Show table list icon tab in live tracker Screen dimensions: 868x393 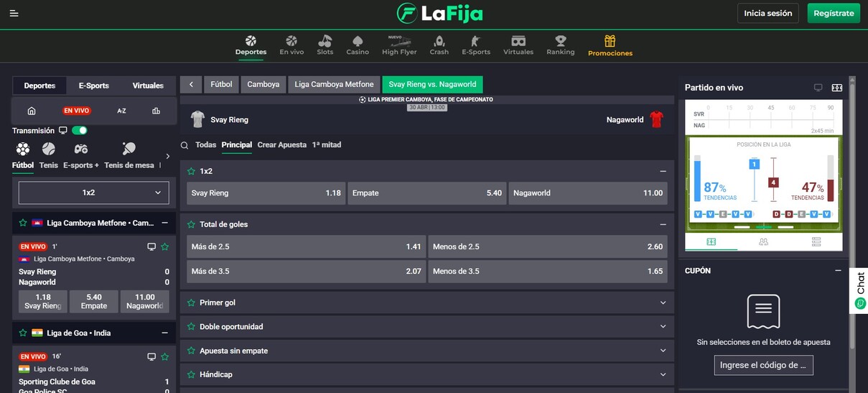816,242
